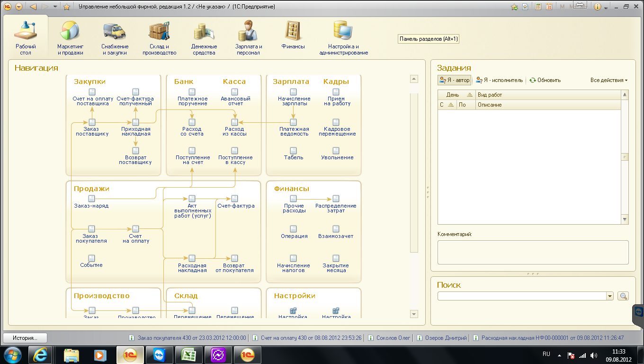This screenshot has width=644, height=364.
Task: Click the Платежное поручение document icon
Action: point(192,92)
